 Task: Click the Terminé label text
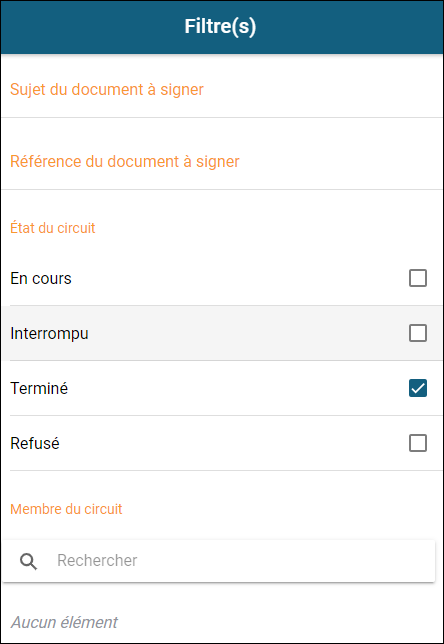click(39, 388)
